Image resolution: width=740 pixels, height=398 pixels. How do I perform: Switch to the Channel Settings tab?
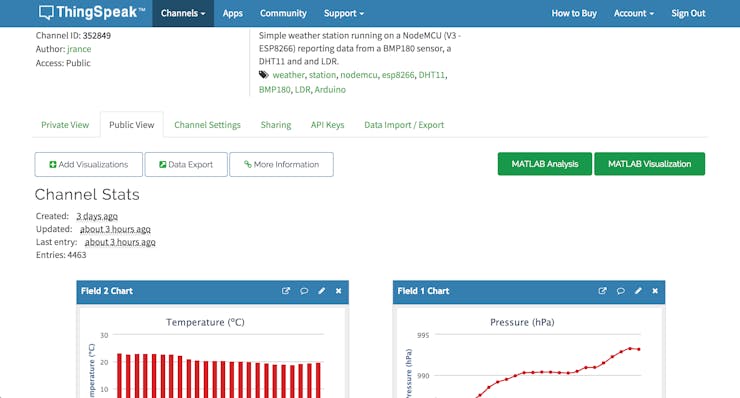pos(207,125)
